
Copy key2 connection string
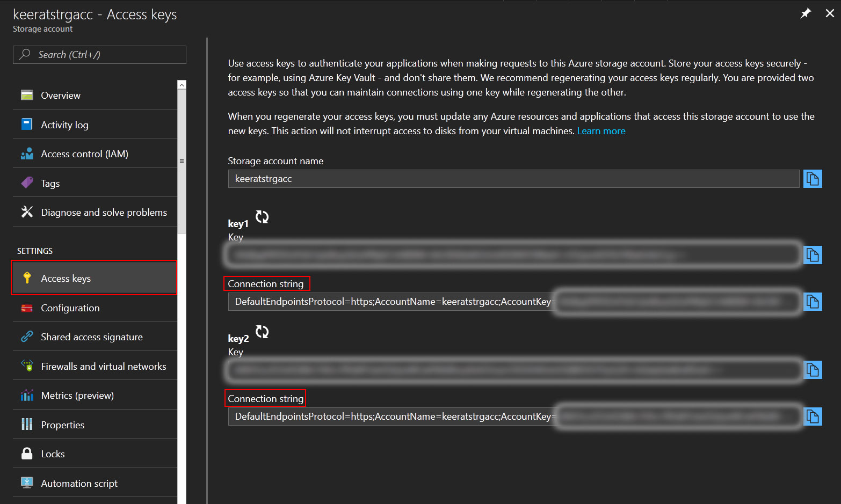(813, 417)
